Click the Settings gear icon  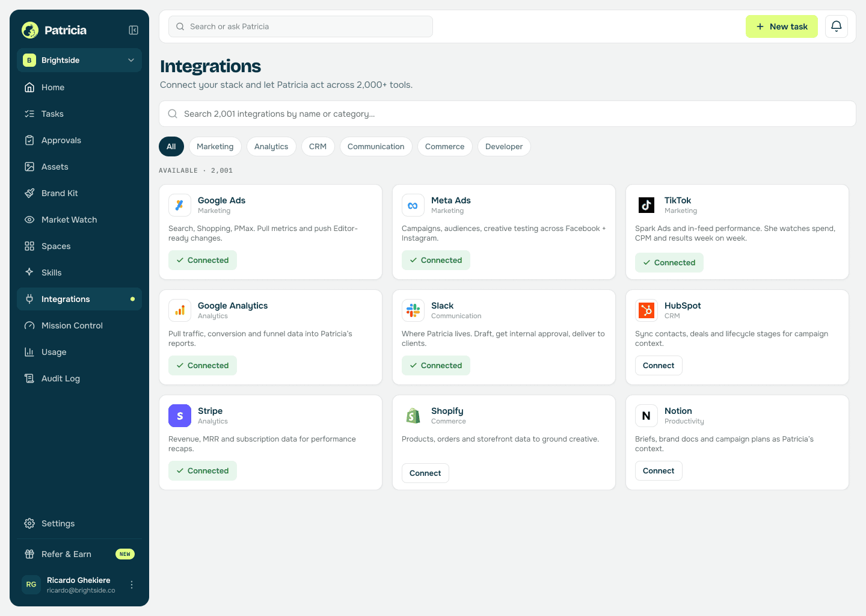[29, 523]
